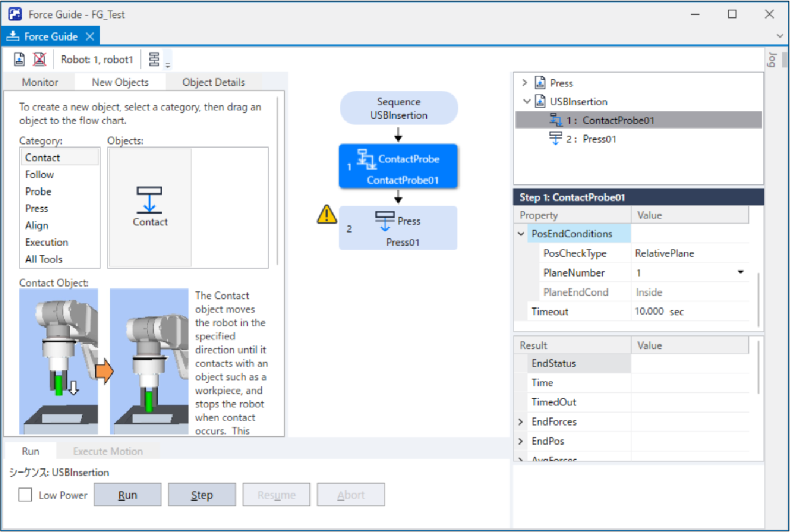790x532 pixels.
Task: Select Press01 in the sequence tree
Action: [x=599, y=139]
